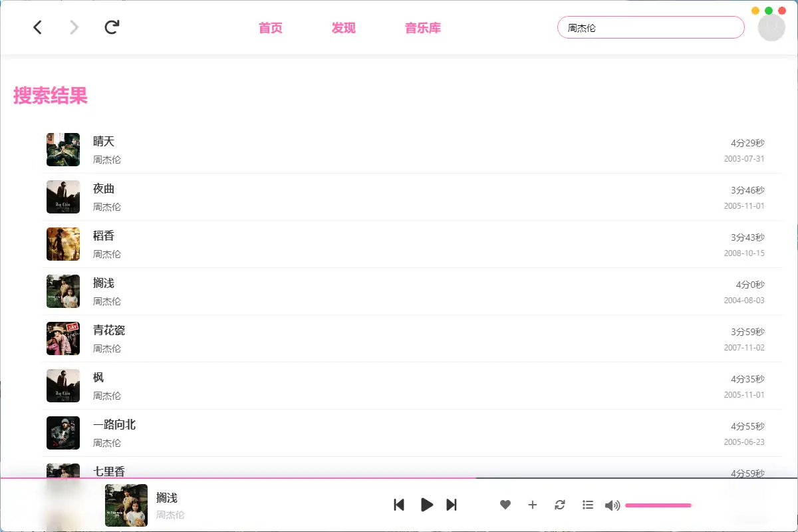This screenshot has width=798, height=532.
Task: Open the playlist queue icon
Action: click(588, 505)
